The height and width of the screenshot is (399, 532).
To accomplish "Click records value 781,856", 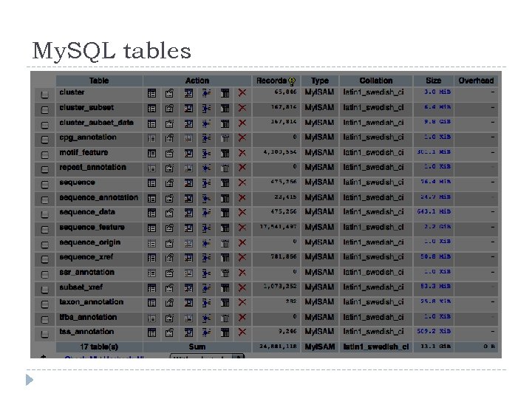I will (284, 256).
